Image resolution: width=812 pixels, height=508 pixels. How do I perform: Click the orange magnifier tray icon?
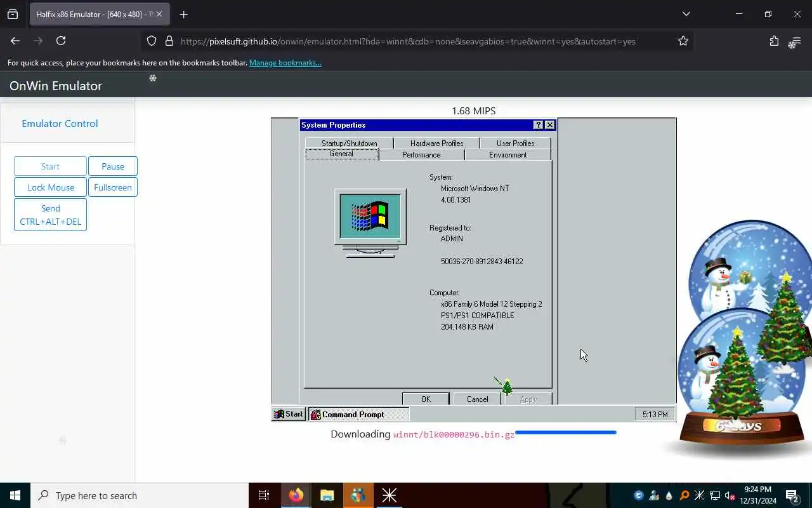tap(684, 495)
